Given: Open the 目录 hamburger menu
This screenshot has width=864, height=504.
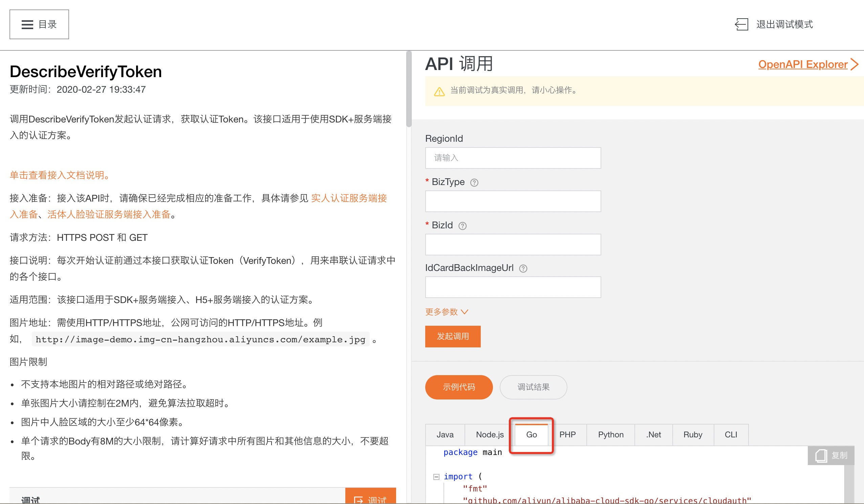Looking at the screenshot, I should [x=39, y=24].
